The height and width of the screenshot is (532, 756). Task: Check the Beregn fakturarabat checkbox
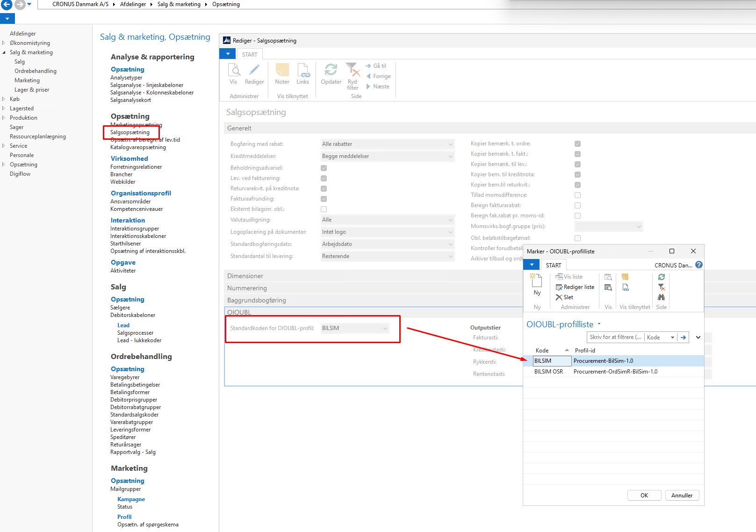tap(577, 206)
